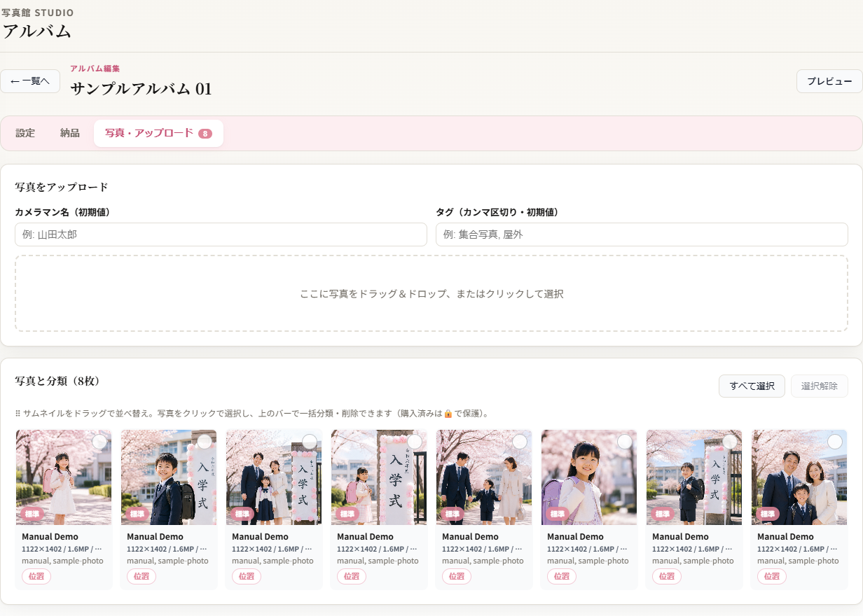
Task: Click the 写真館 STUDIO header text
Action: (x=38, y=13)
